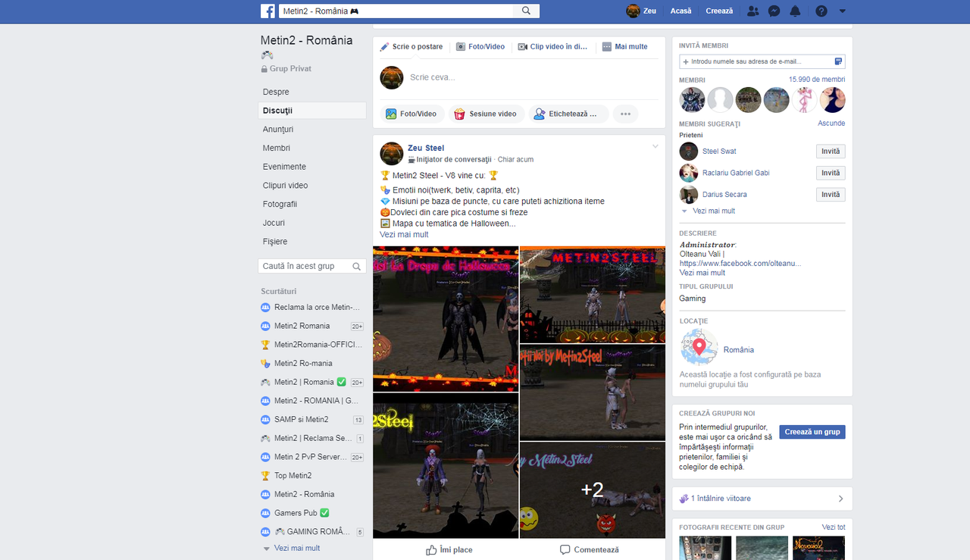Click the magnifier in 'Caută în acest grup'
970x560 pixels.
(356, 267)
